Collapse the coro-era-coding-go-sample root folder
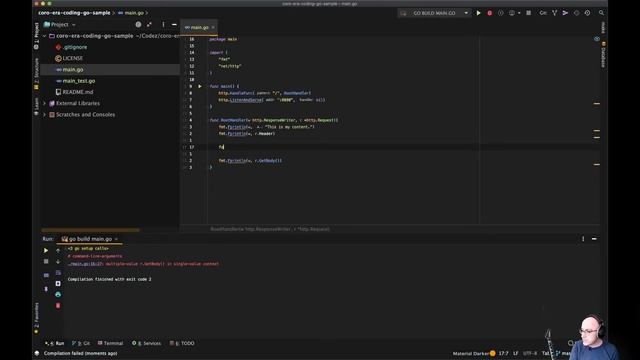 [44, 36]
